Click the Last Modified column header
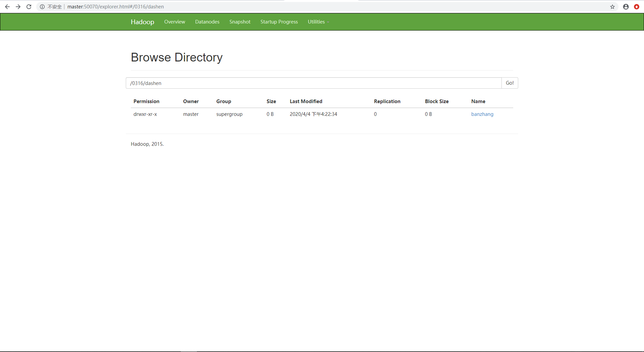Screen dimensions: 644x352 click(x=306, y=101)
